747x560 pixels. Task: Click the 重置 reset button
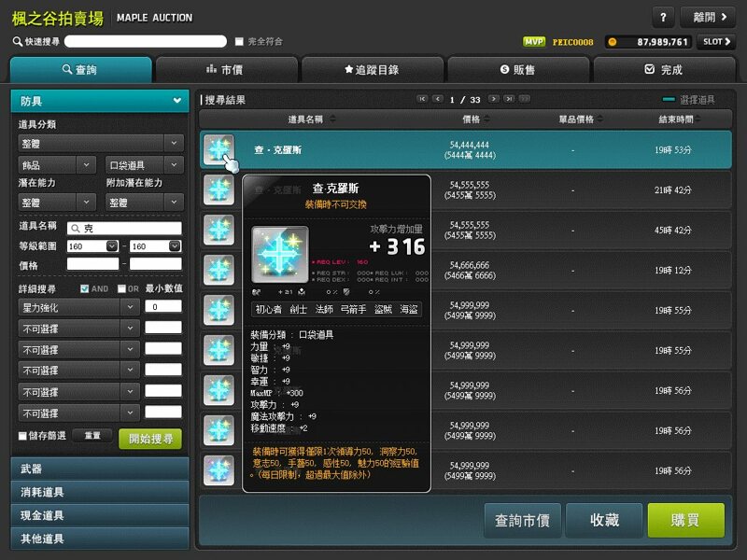pos(92,436)
